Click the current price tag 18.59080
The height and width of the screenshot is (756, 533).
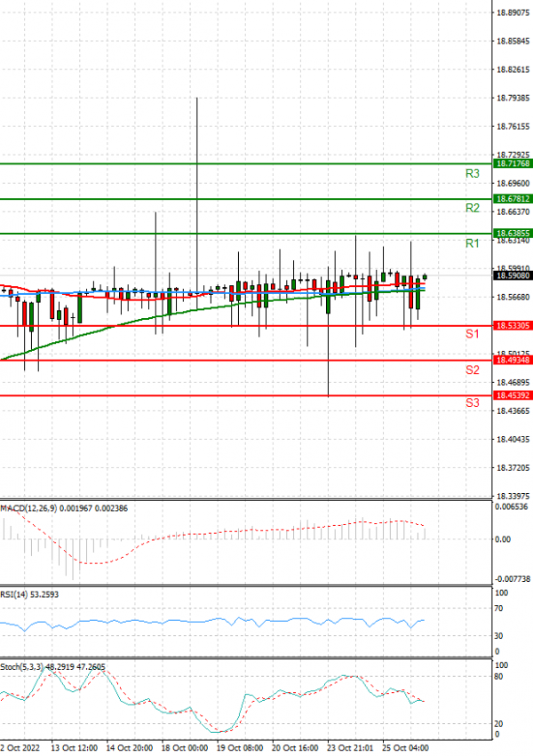[x=513, y=275]
